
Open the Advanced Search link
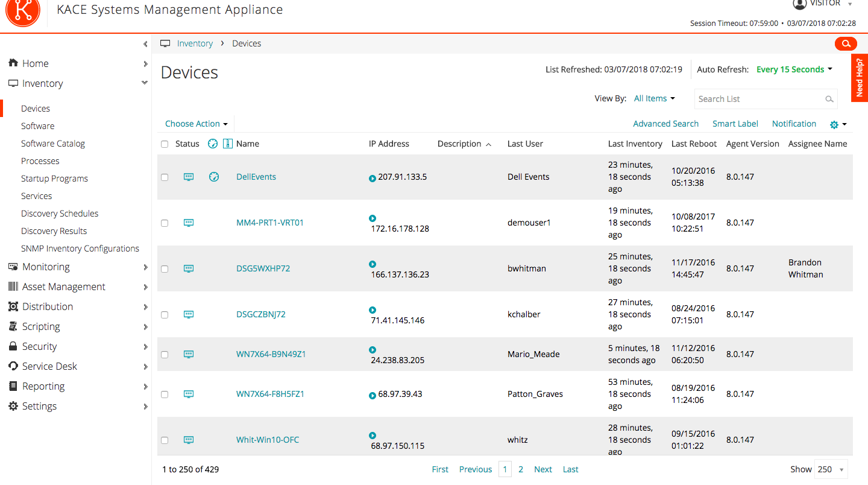pos(665,124)
